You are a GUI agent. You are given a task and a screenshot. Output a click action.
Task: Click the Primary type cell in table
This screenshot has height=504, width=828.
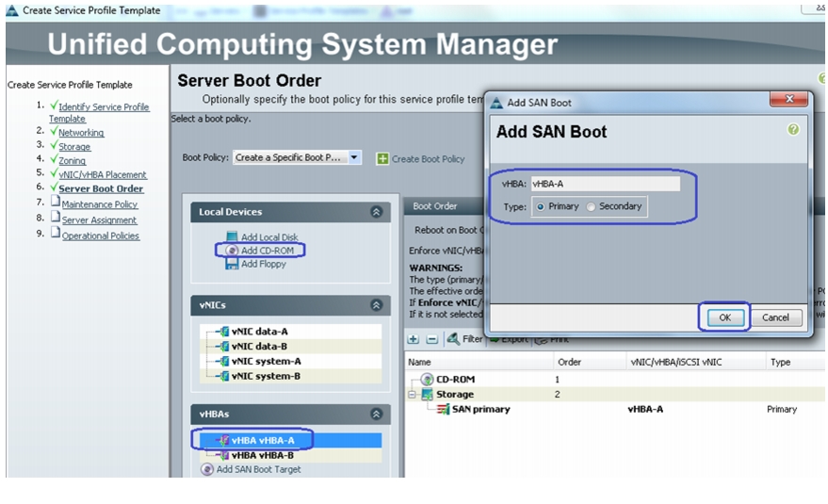click(x=782, y=409)
